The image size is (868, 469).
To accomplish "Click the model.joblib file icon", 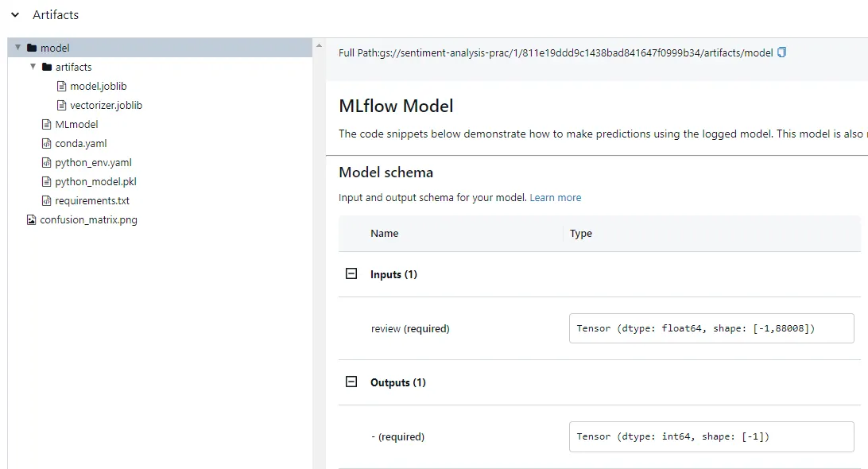I will [62, 86].
